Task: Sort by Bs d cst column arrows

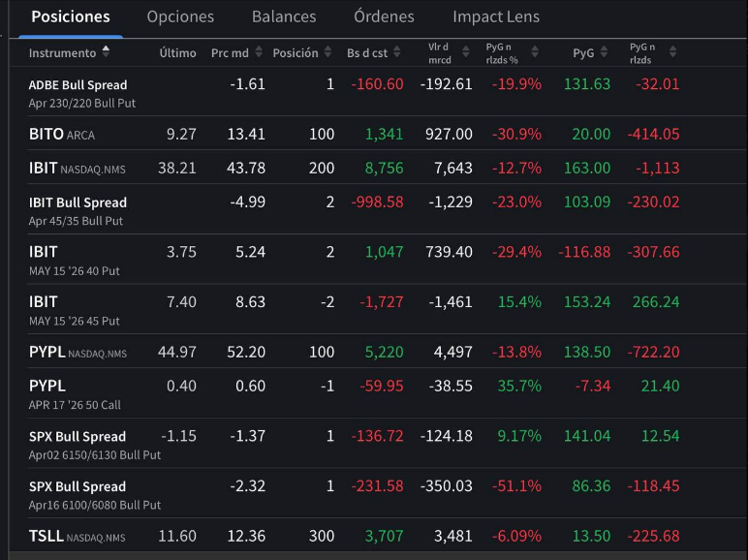Action: click(397, 52)
